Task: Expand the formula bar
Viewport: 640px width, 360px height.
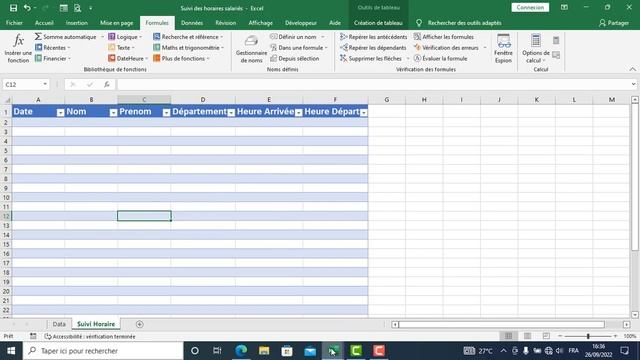Action: pyautogui.click(x=633, y=84)
